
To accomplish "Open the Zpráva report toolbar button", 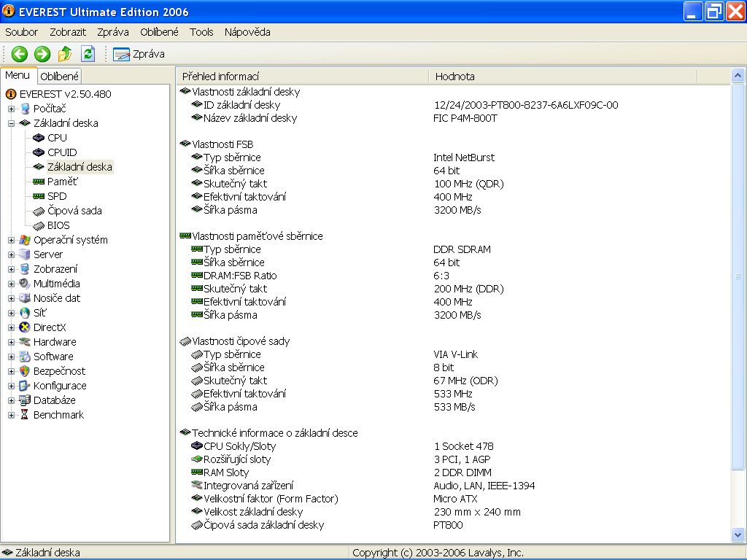I will click(x=139, y=54).
